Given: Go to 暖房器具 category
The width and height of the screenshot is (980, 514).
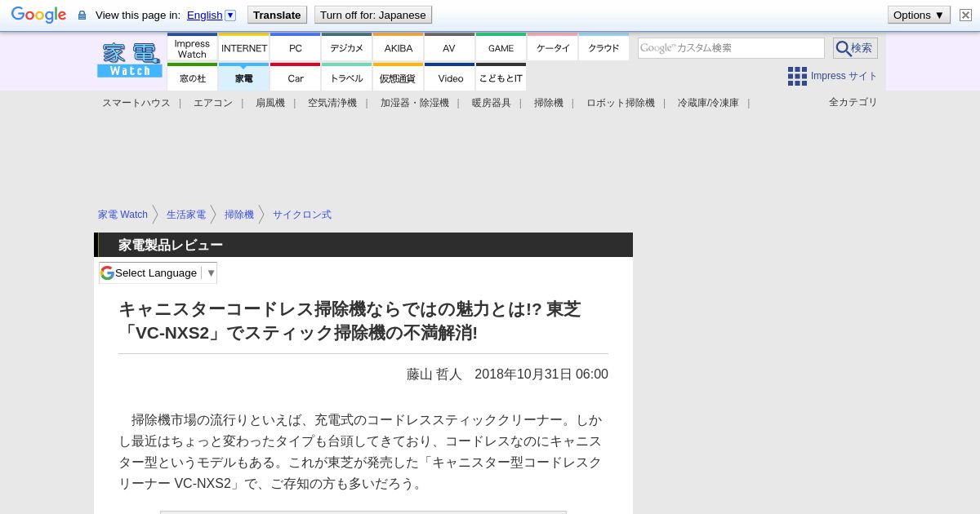Looking at the screenshot, I should click(x=492, y=103).
